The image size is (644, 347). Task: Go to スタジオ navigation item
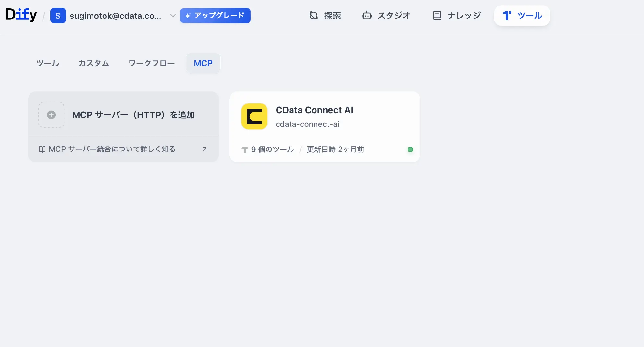[386, 16]
